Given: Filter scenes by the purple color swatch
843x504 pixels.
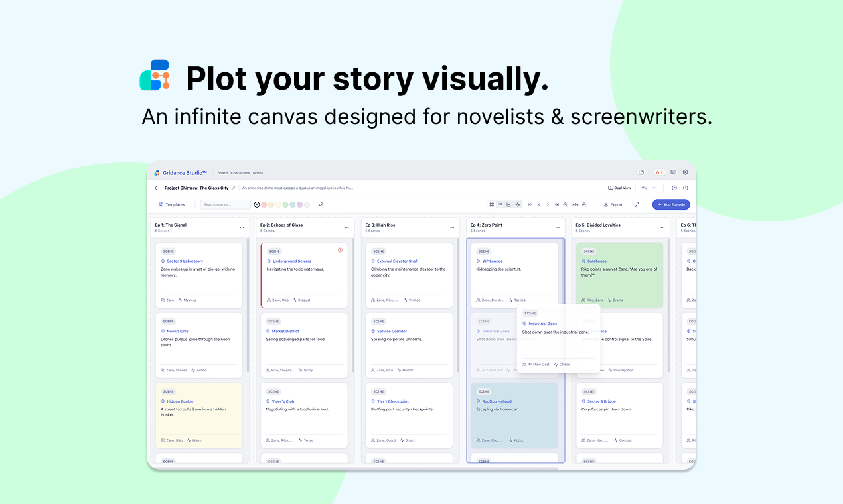Looking at the screenshot, I should pos(300,204).
